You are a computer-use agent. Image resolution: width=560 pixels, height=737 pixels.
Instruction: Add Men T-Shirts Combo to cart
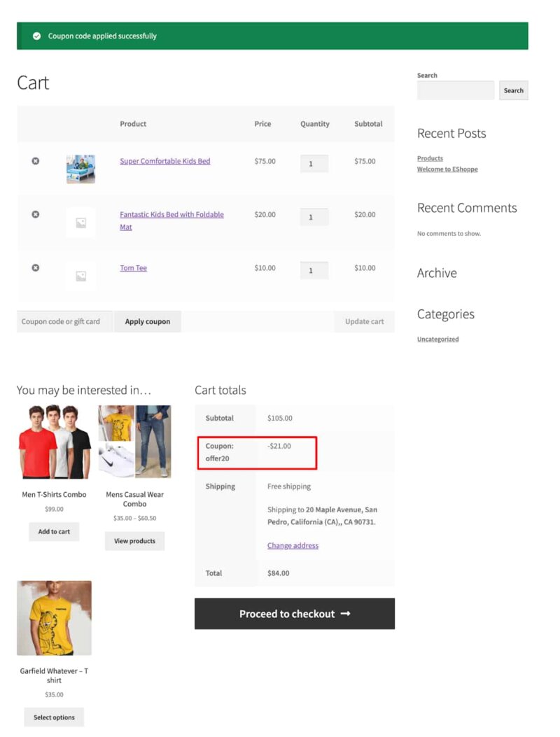click(x=54, y=532)
